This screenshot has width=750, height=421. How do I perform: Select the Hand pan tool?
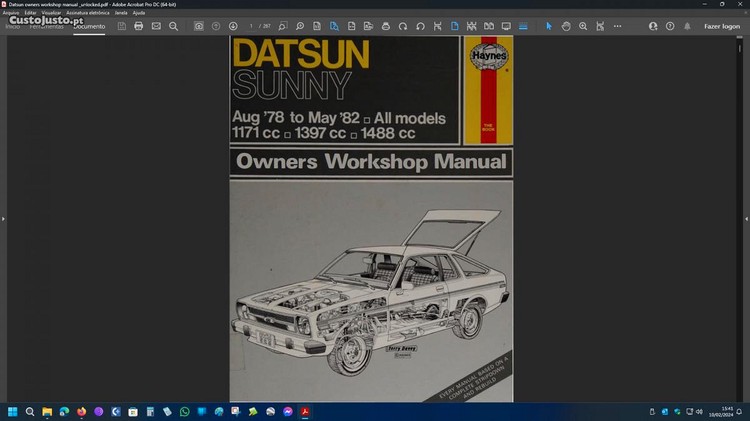pyautogui.click(x=566, y=26)
